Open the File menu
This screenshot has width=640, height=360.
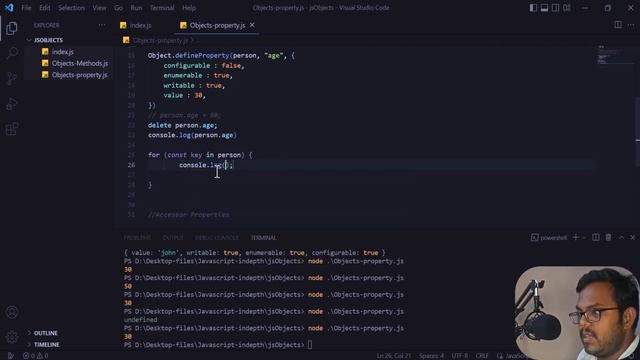pos(26,8)
